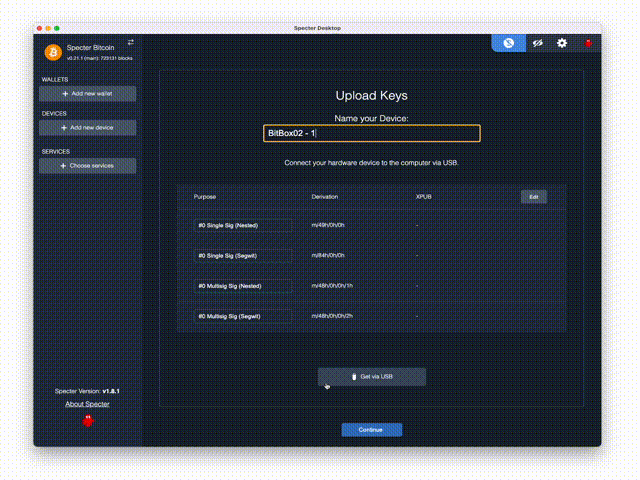Switch node using the arrows icon
The width and height of the screenshot is (640, 480).
tap(131, 42)
